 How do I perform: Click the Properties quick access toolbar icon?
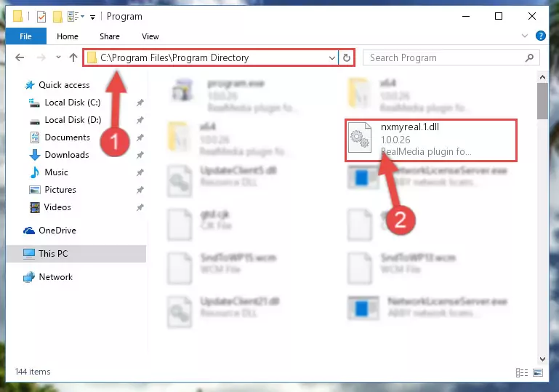click(41, 17)
